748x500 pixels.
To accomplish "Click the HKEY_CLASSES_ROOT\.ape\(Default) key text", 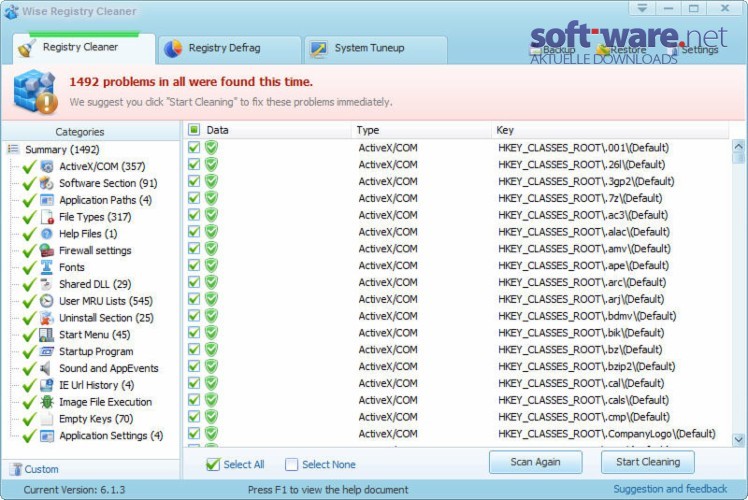I will (x=583, y=265).
